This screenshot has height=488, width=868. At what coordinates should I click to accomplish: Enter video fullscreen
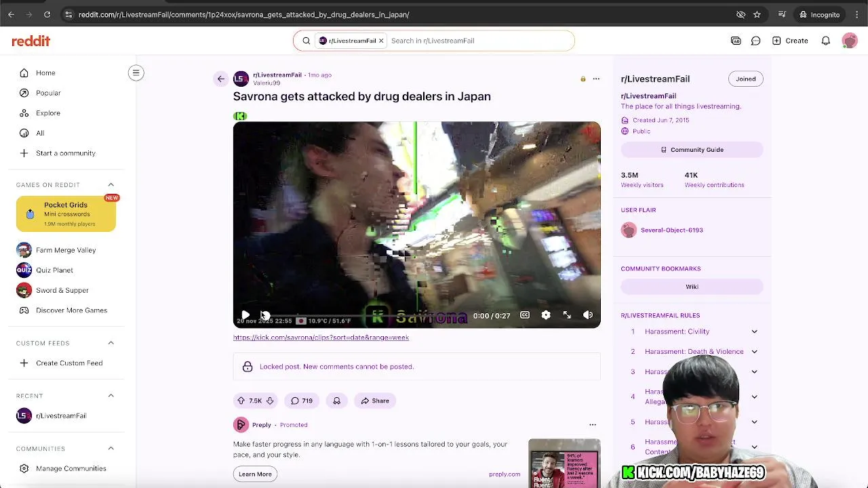point(567,315)
